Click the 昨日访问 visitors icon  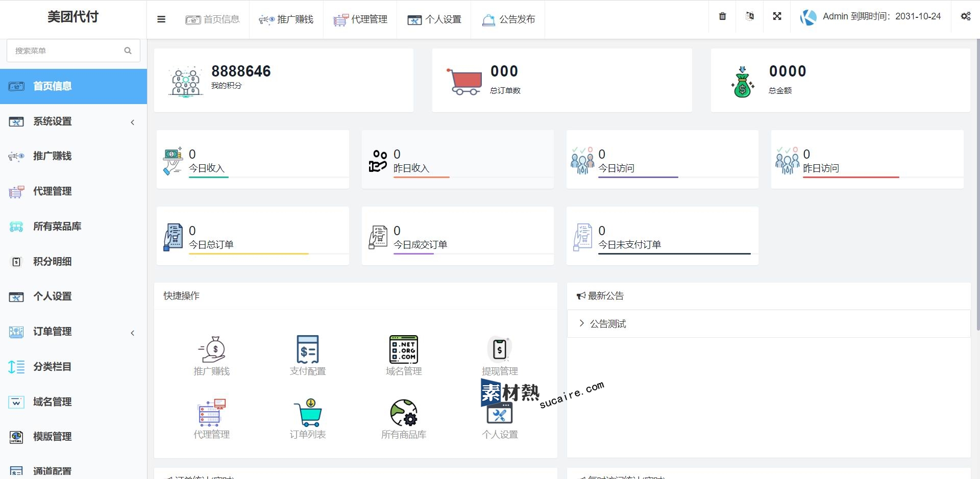point(788,161)
